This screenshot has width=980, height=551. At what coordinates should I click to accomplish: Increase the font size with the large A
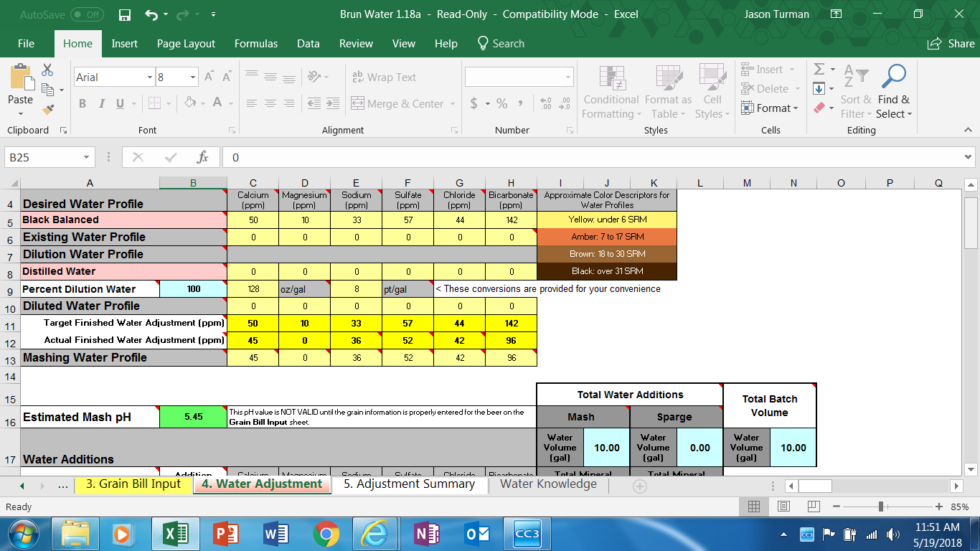(209, 77)
